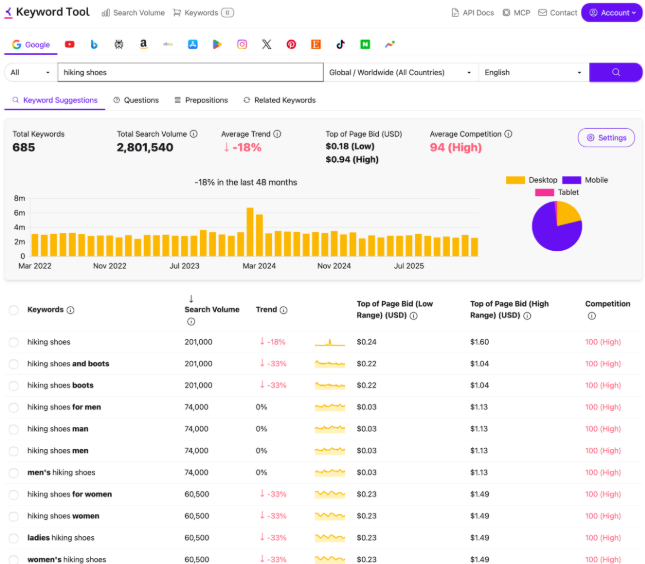Check the 'hiking shoes and boots' checkbox
This screenshot has height=564, width=645.
(14, 364)
